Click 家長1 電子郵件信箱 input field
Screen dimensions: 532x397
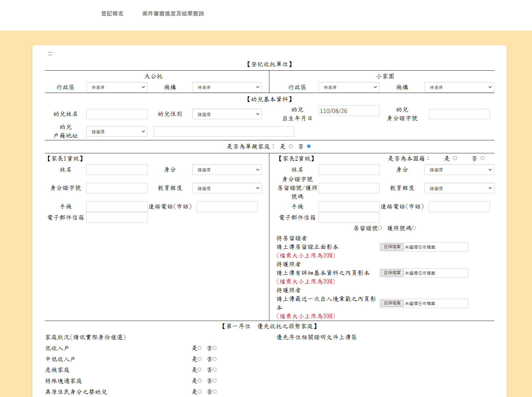click(117, 218)
